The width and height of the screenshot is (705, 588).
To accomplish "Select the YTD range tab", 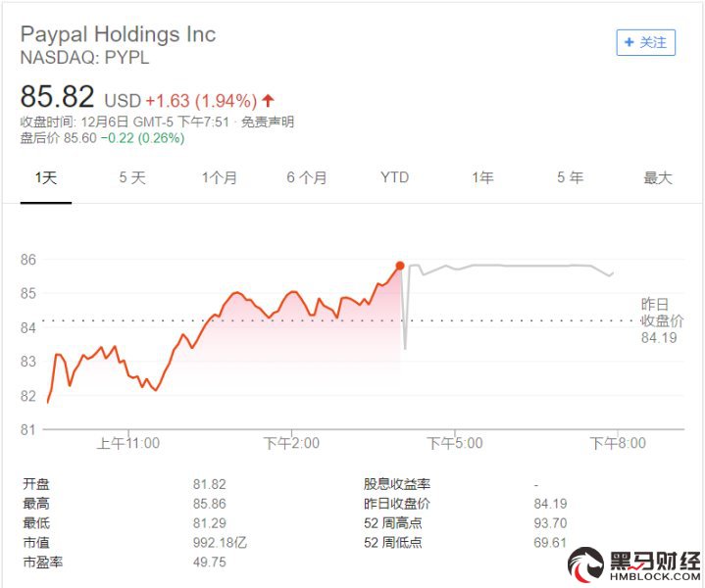I will (x=394, y=177).
